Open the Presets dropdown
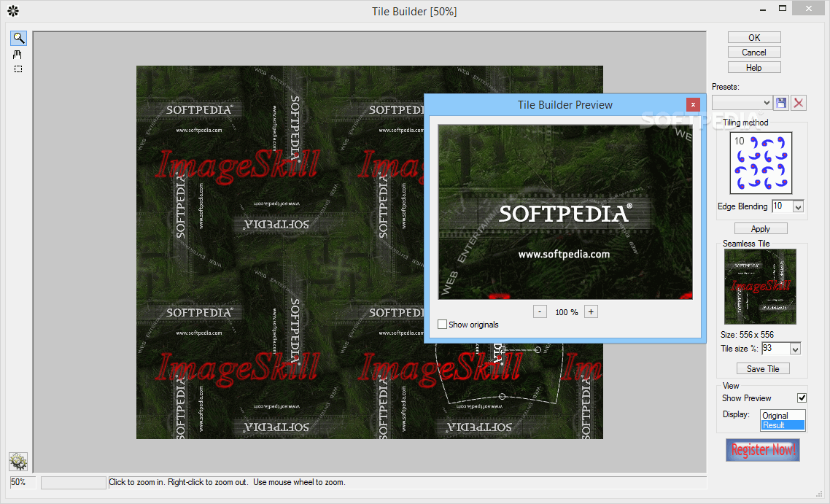Viewport: 830px width, 504px height. point(742,103)
